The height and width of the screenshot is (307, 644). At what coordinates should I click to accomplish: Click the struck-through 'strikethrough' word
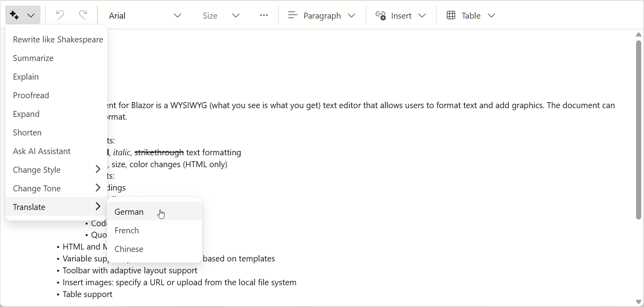(x=159, y=153)
